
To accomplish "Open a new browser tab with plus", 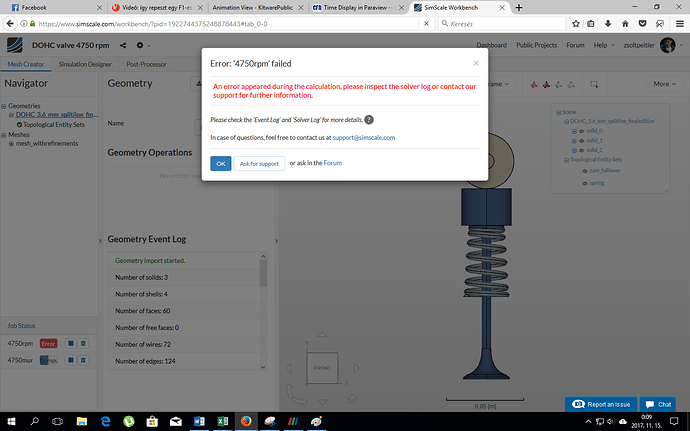I will click(519, 7).
